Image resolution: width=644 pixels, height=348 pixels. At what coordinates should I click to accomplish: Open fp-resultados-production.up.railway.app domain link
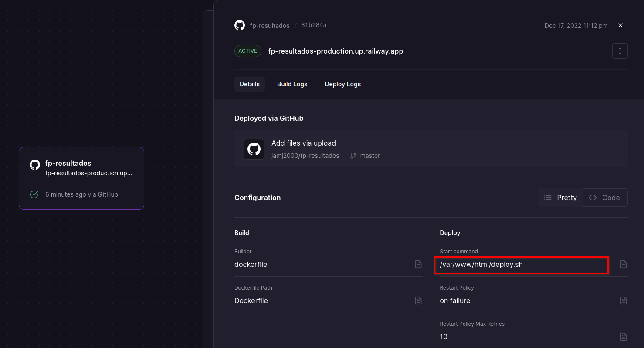pyautogui.click(x=336, y=51)
